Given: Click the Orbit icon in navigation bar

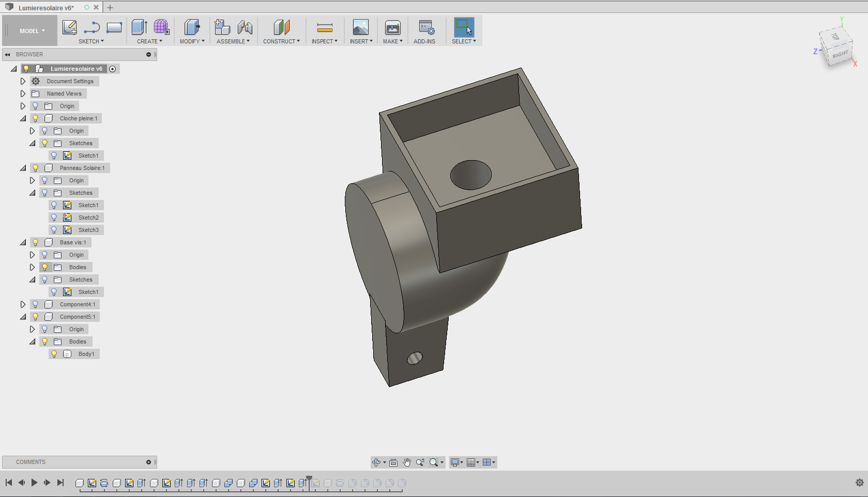Looking at the screenshot, I should [x=376, y=462].
